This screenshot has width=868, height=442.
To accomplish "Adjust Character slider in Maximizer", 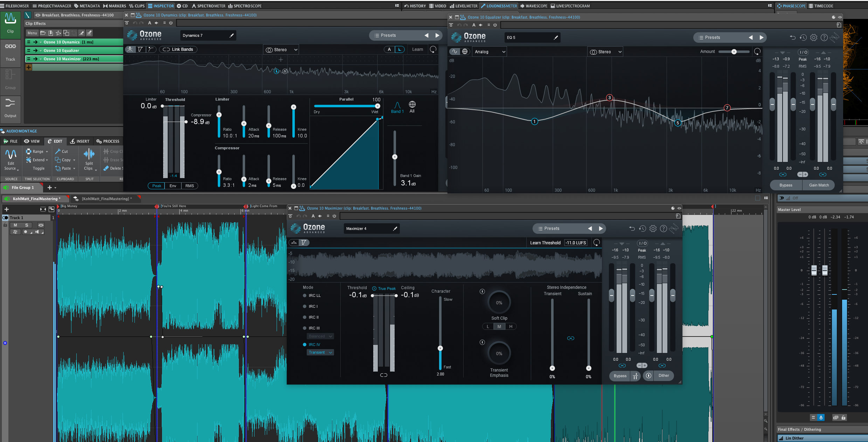I will (440, 333).
